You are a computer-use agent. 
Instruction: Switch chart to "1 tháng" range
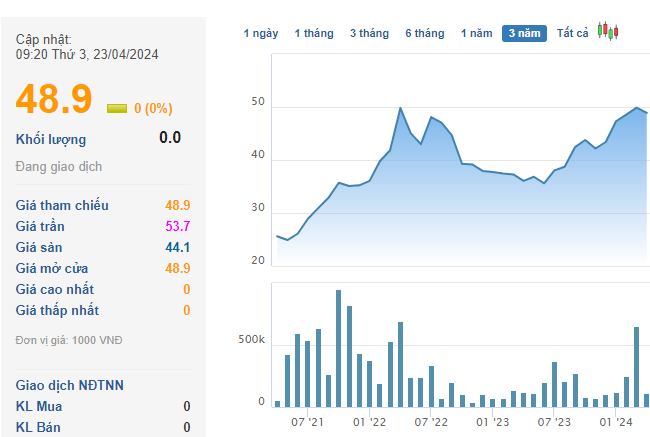314,33
